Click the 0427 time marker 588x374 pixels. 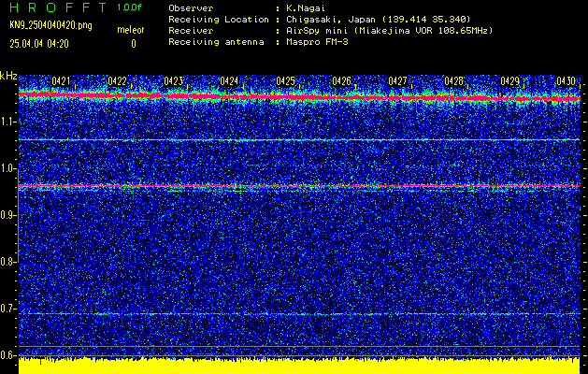(x=397, y=81)
